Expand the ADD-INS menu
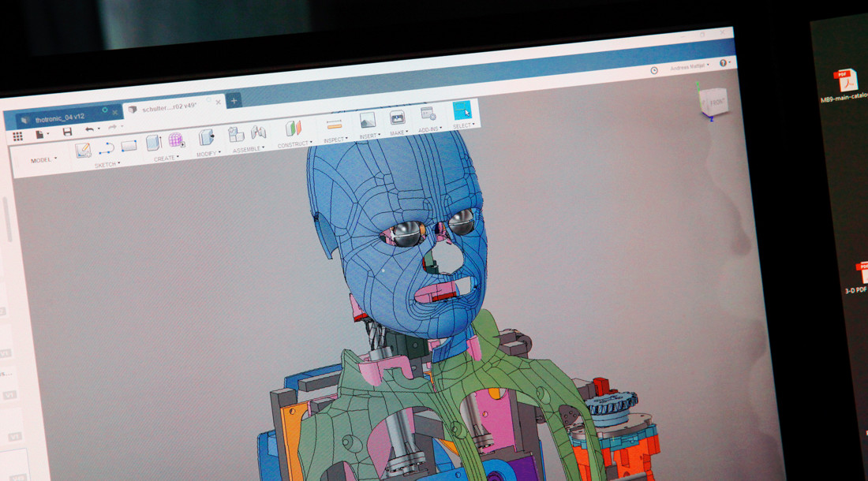Viewport: 868px width, 481px height. point(430,129)
